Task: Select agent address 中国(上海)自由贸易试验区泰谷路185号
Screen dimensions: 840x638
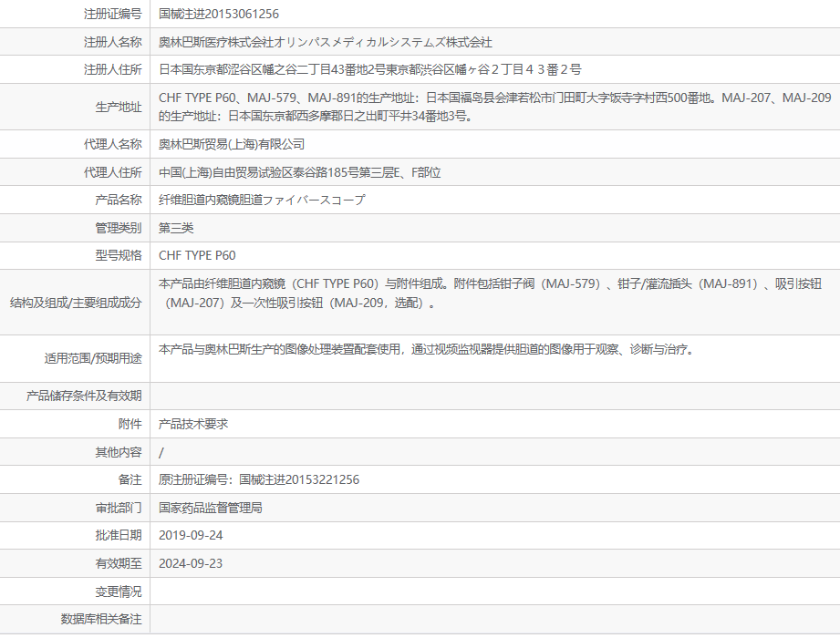Action: click(299, 172)
